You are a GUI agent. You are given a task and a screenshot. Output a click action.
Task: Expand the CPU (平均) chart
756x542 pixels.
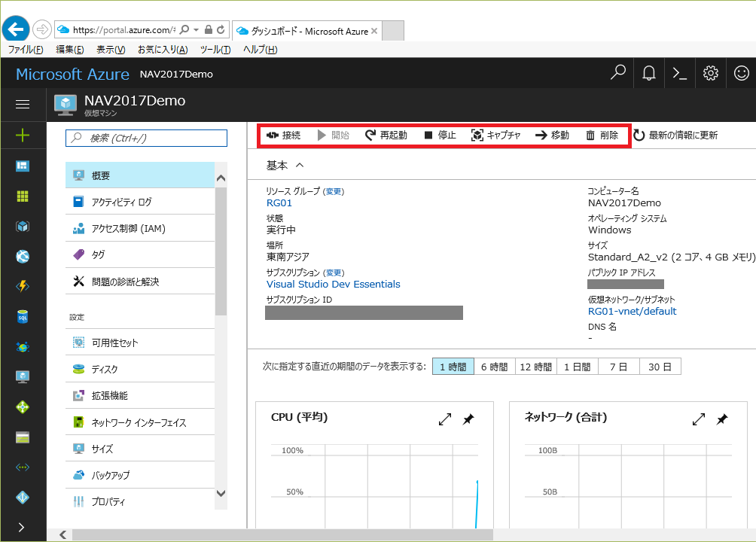pyautogui.click(x=445, y=419)
